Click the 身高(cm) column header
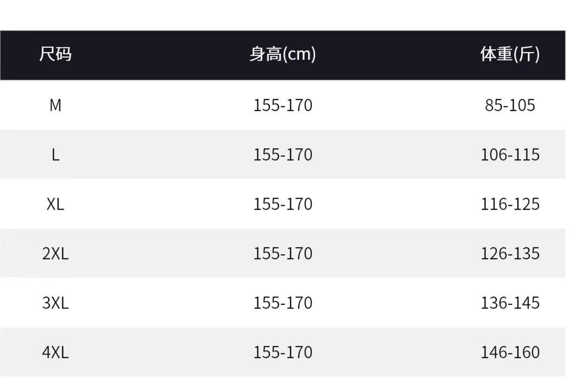This screenshot has height=392, width=570. coord(282,54)
